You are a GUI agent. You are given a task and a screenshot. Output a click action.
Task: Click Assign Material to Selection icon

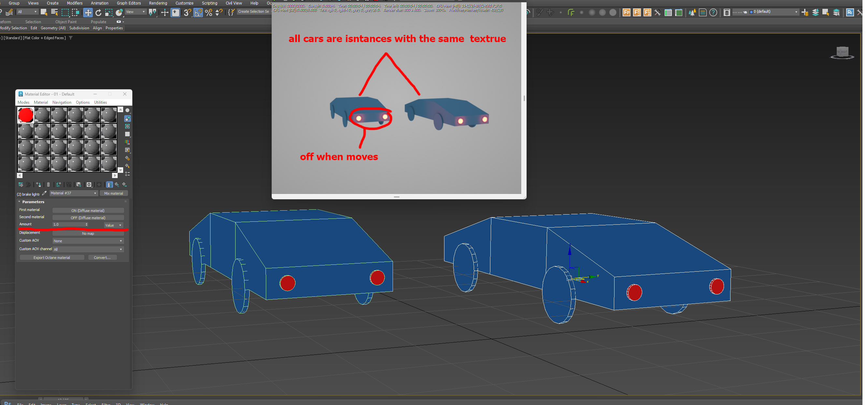tap(38, 185)
